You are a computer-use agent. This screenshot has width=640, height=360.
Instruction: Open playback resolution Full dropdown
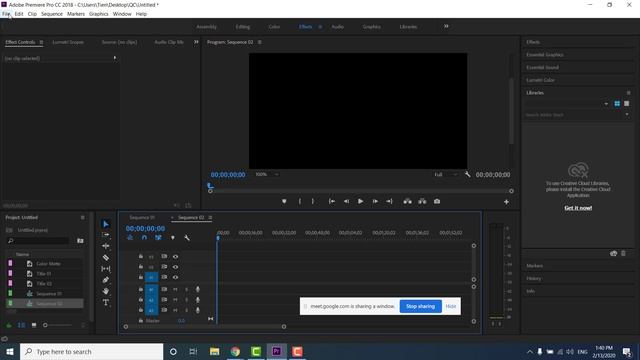(446, 174)
